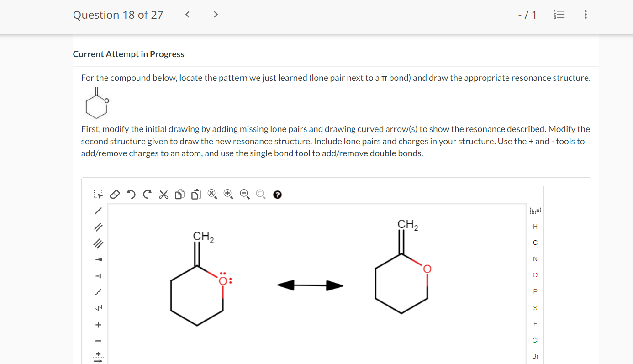Open the three-dot overflow menu

click(x=585, y=14)
